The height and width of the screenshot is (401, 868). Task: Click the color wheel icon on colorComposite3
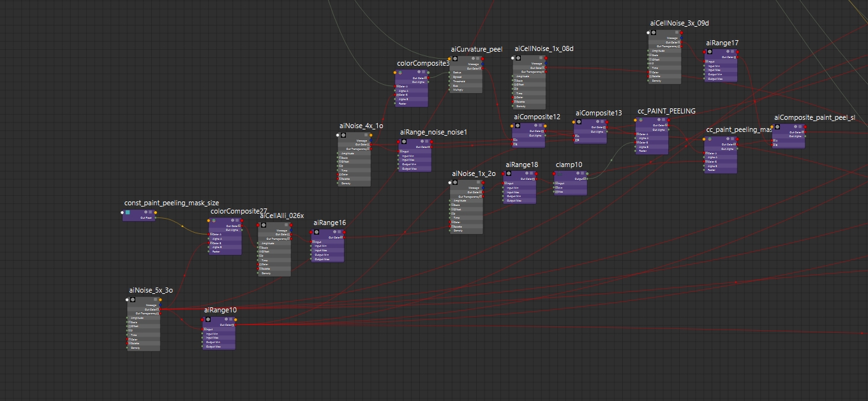(x=400, y=72)
